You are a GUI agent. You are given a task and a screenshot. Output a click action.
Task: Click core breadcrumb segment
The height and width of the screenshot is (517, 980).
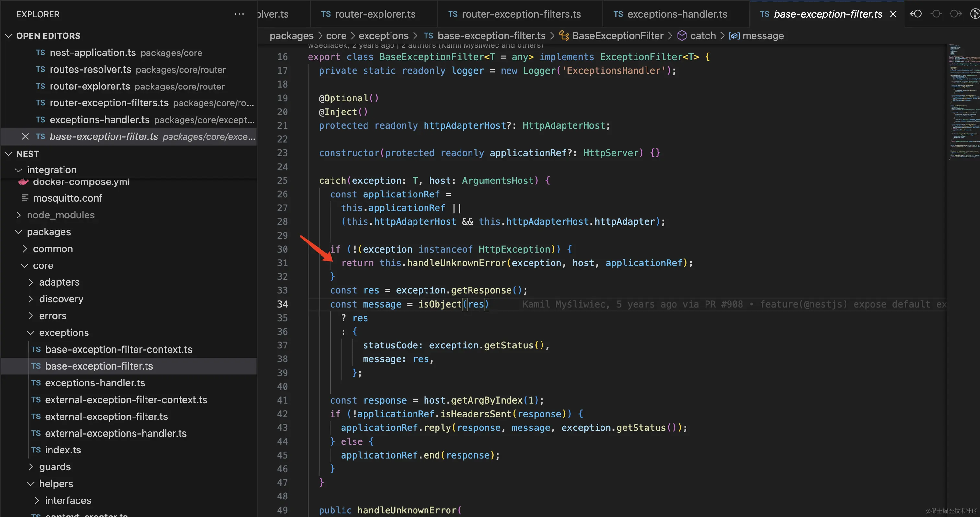(336, 35)
